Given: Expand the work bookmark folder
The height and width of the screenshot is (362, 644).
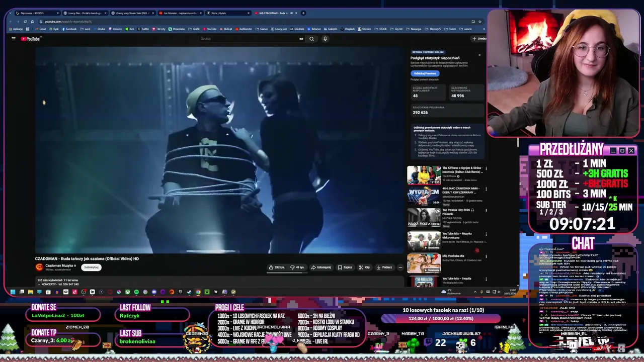Looking at the screenshot, I should 85,29.
